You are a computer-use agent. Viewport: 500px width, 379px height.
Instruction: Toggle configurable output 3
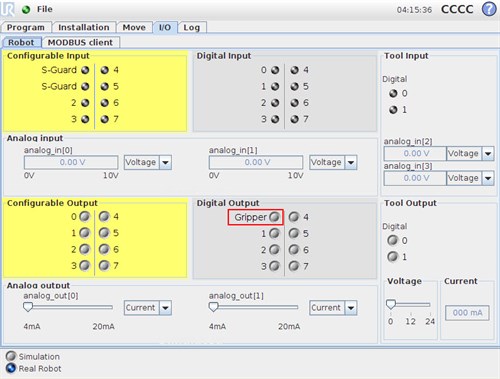85,265
